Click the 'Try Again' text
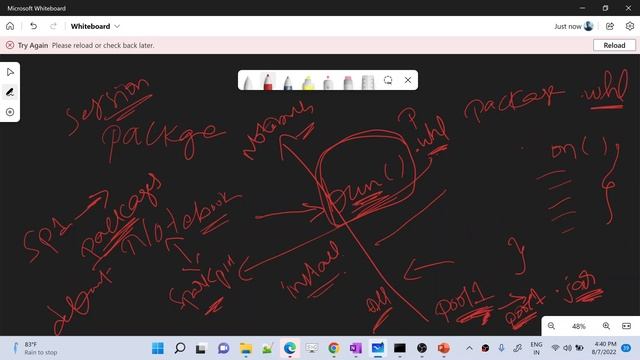 [x=33, y=45]
